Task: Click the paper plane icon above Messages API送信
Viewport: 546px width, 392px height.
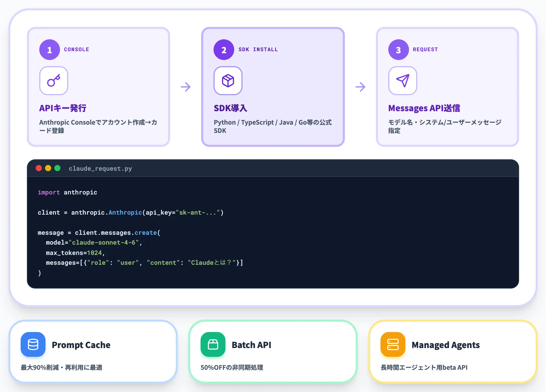Action: click(x=403, y=81)
